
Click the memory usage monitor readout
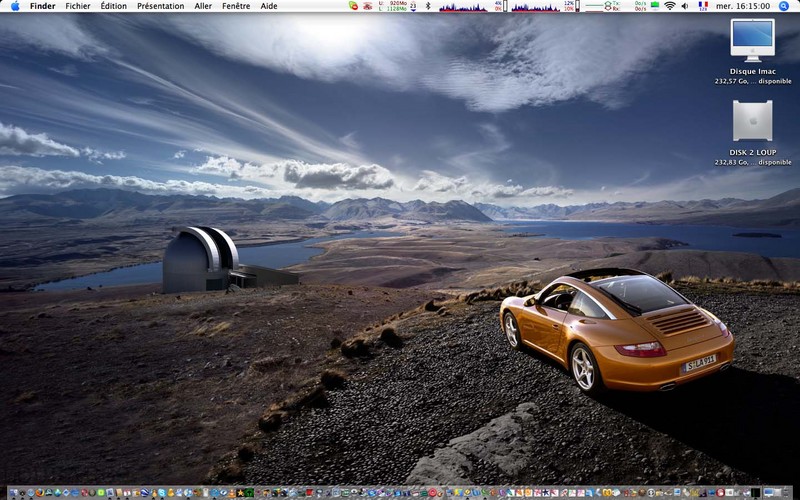coord(392,6)
